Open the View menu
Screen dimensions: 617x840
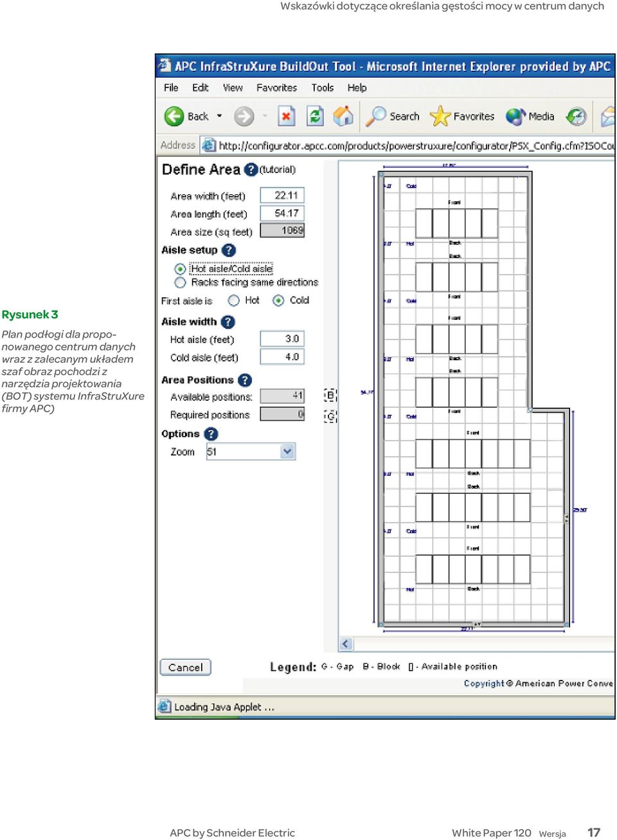(x=233, y=87)
